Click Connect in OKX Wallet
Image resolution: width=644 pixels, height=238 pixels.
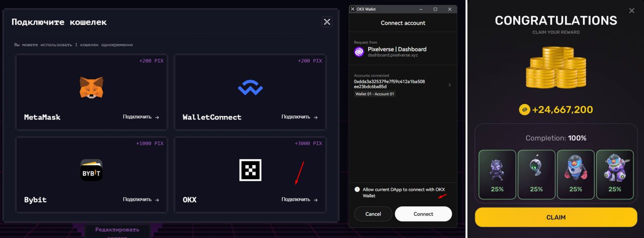pyautogui.click(x=423, y=214)
